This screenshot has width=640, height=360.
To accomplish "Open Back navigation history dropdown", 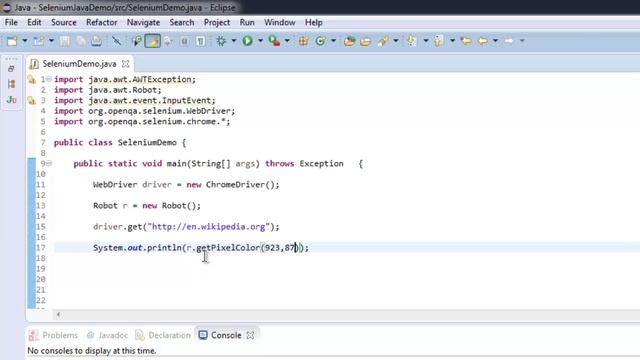I will coord(495,41).
